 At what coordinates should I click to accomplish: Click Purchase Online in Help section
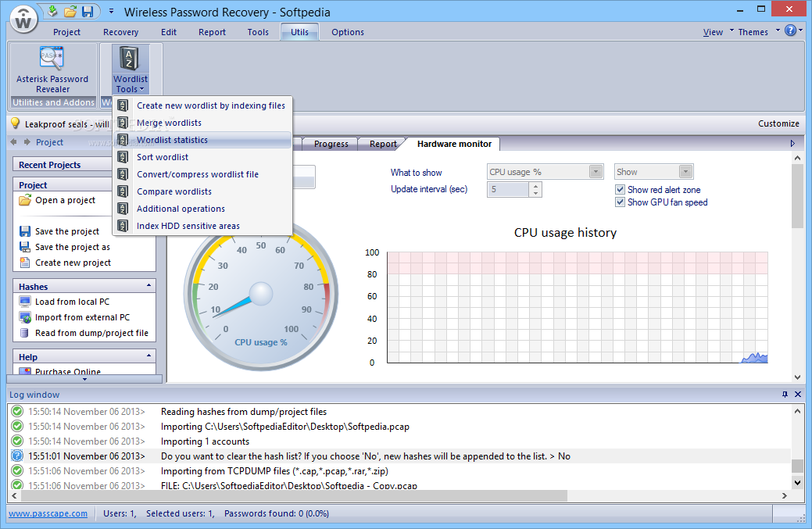pos(68,371)
